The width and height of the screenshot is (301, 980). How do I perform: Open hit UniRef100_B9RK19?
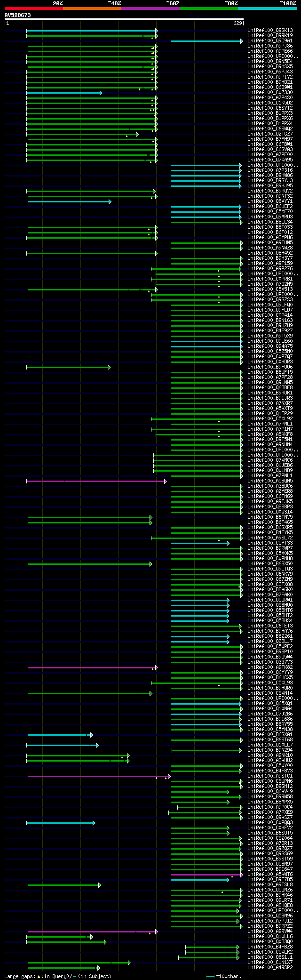click(270, 35)
